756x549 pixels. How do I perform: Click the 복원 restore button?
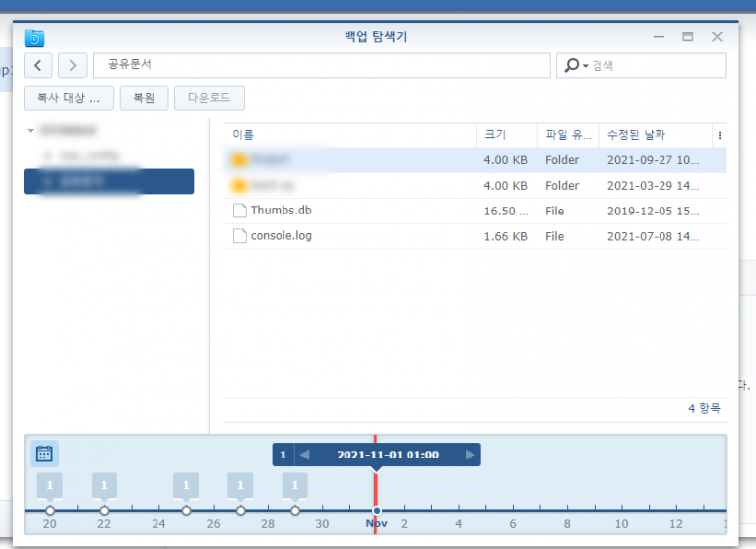point(144,98)
